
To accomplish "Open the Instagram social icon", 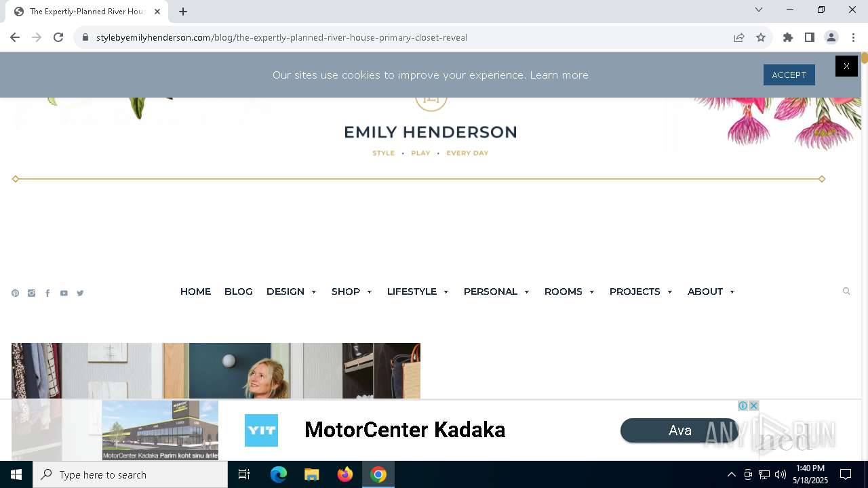I will pos(31,293).
